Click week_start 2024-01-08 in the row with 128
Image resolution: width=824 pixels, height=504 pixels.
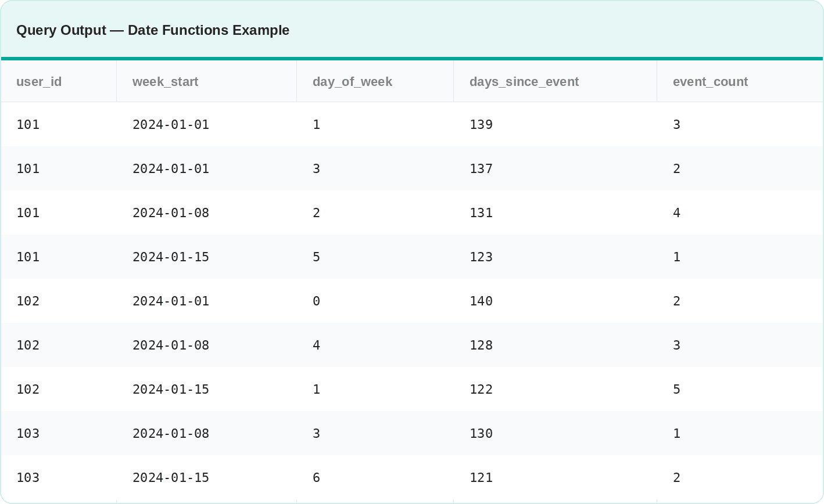click(171, 345)
